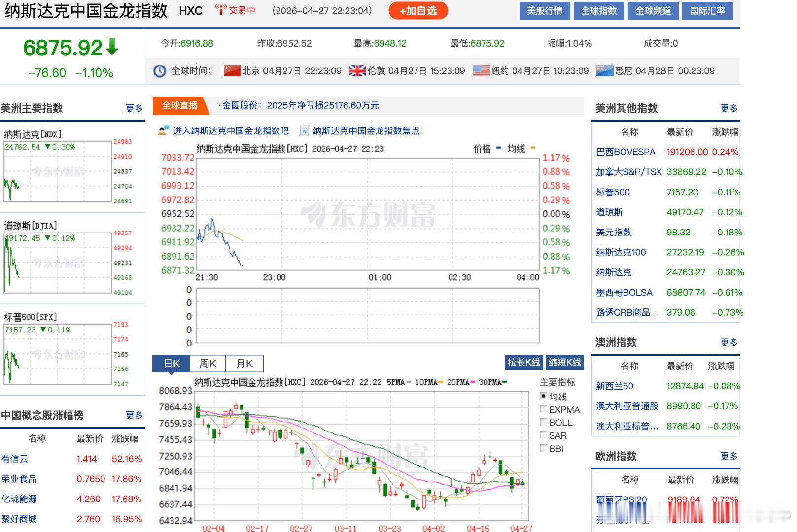The width and height of the screenshot is (797, 532).
Task: Click the China flag beside 北京 time
Action: pos(232,71)
